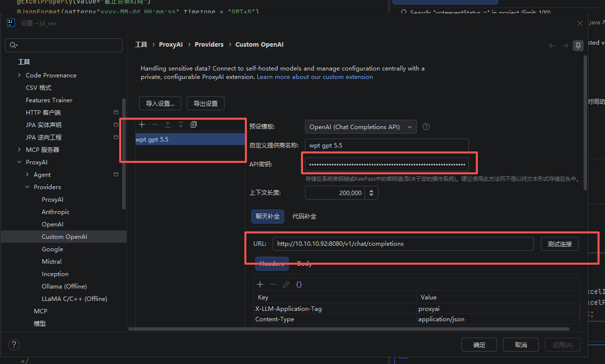Image resolution: width=605 pixels, height=364 pixels.
Task: Move selected provider up in list
Action: click(168, 125)
